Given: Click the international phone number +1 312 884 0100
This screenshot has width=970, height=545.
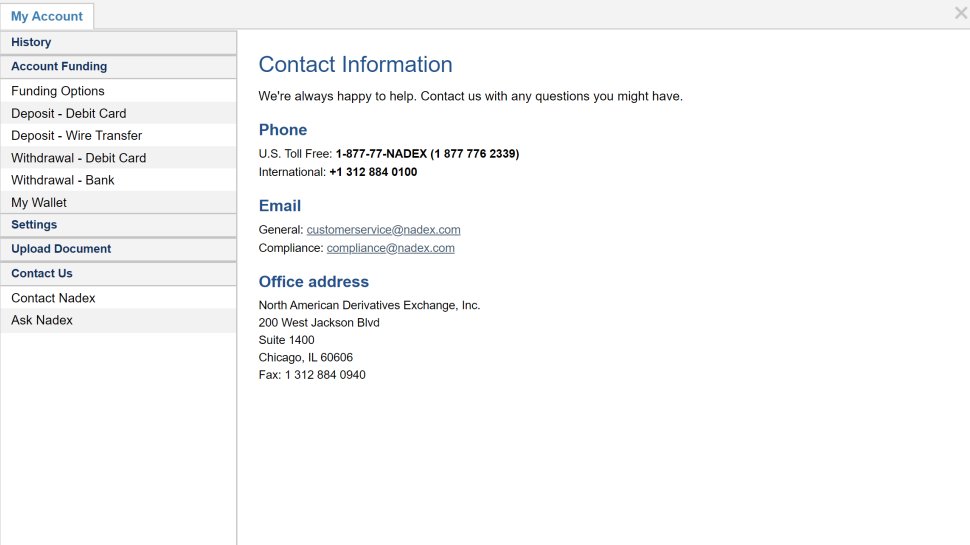Looking at the screenshot, I should (373, 172).
